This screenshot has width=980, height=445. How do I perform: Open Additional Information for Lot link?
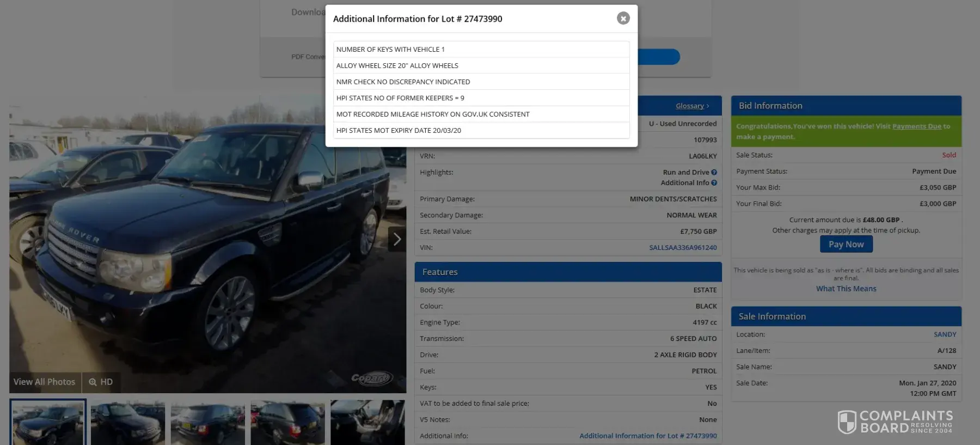648,436
